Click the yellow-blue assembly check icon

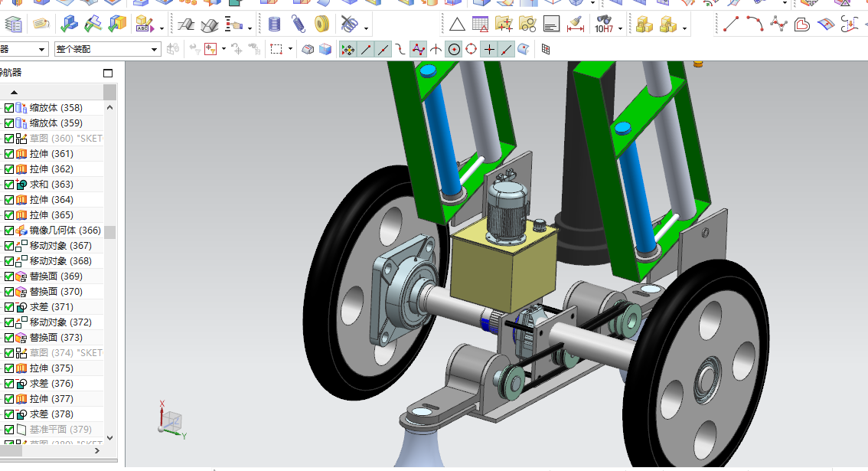[x=117, y=24]
